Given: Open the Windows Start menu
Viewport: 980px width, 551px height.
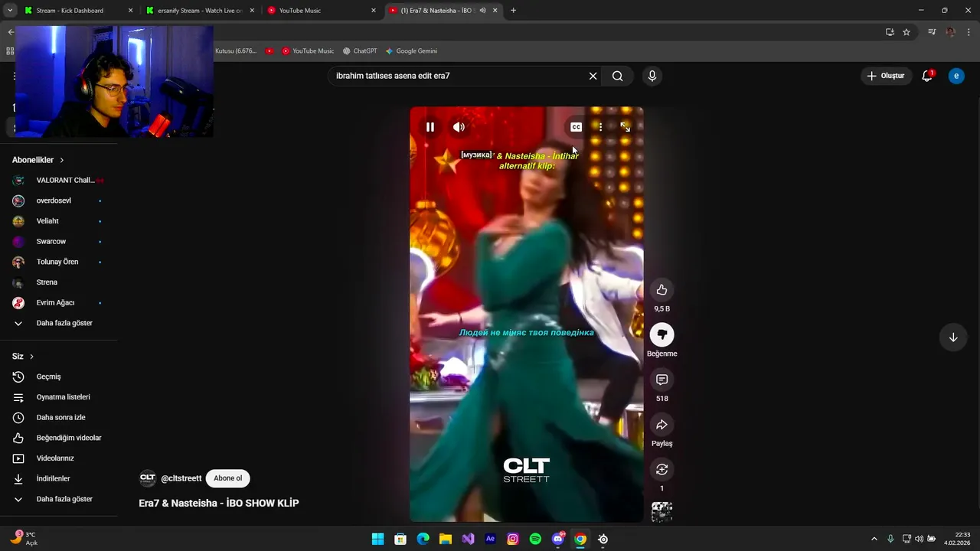Looking at the screenshot, I should tap(377, 539).
